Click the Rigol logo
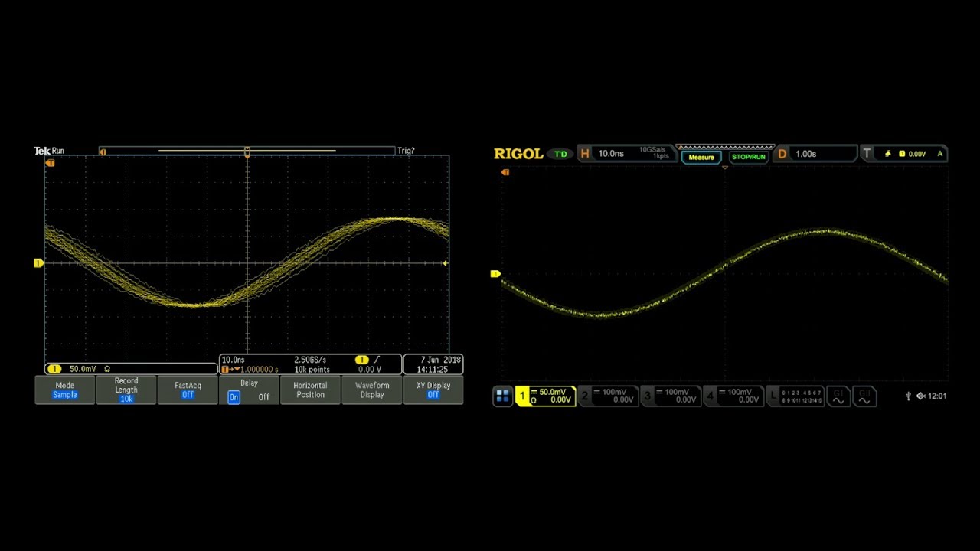Viewport: 980px width, 551px height. coord(518,154)
